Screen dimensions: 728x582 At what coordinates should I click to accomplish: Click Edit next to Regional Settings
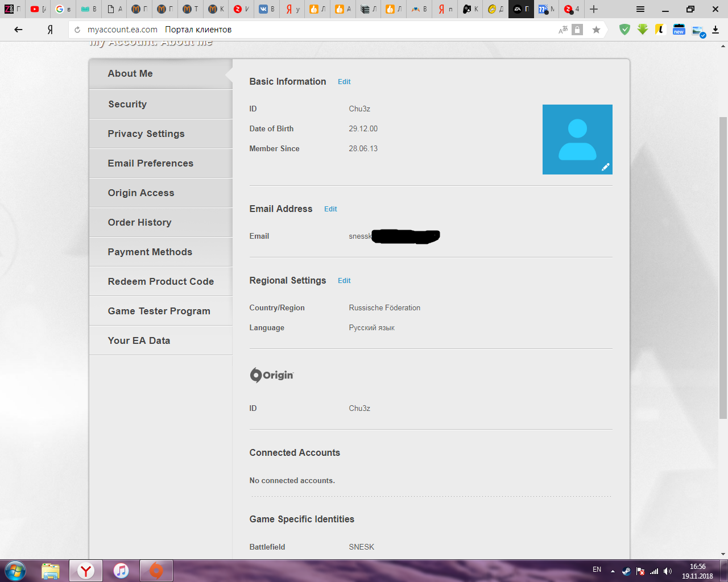click(x=344, y=281)
